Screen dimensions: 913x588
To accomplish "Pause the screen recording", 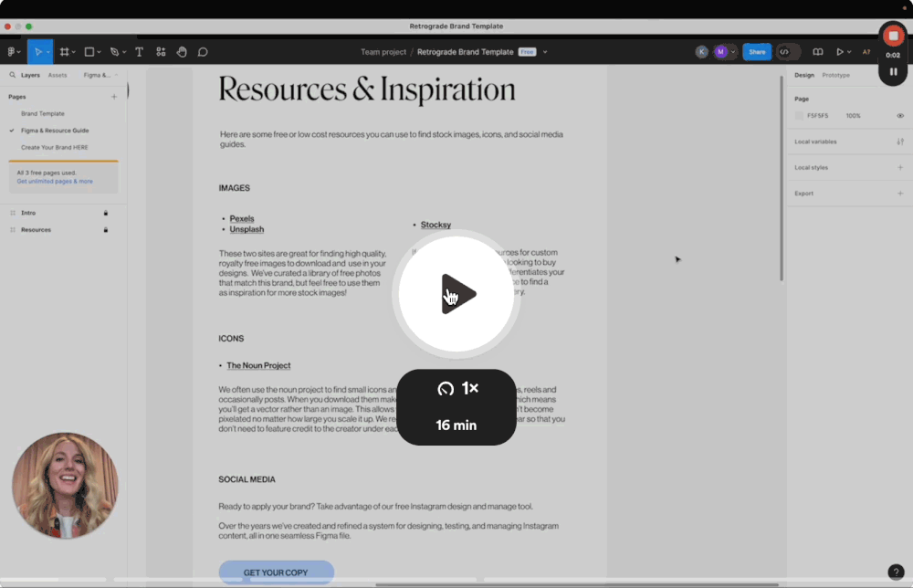I will (893, 71).
